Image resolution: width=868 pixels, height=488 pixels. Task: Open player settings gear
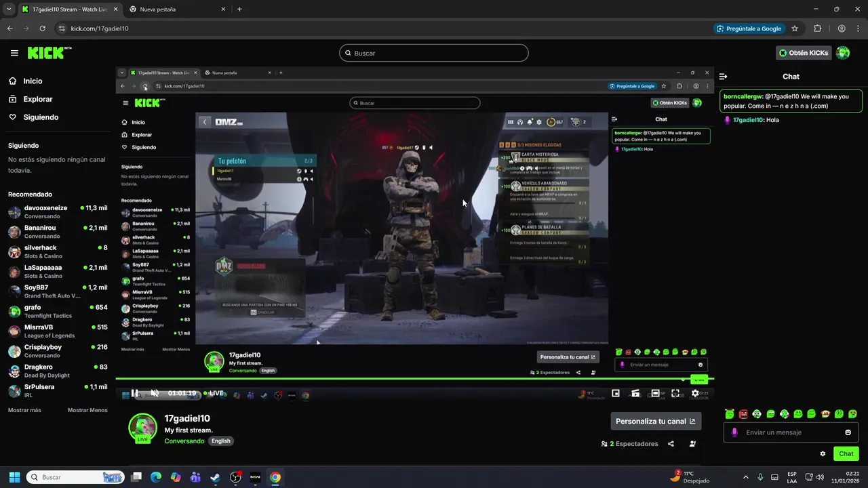click(x=695, y=393)
